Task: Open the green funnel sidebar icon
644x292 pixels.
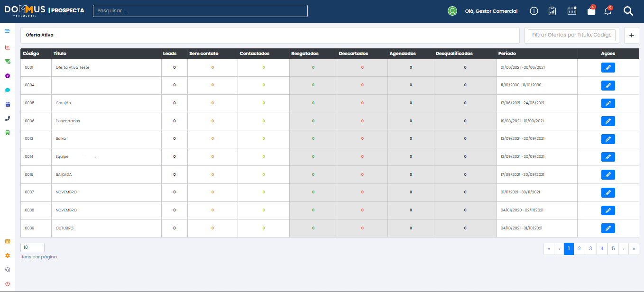Action: tap(7, 62)
